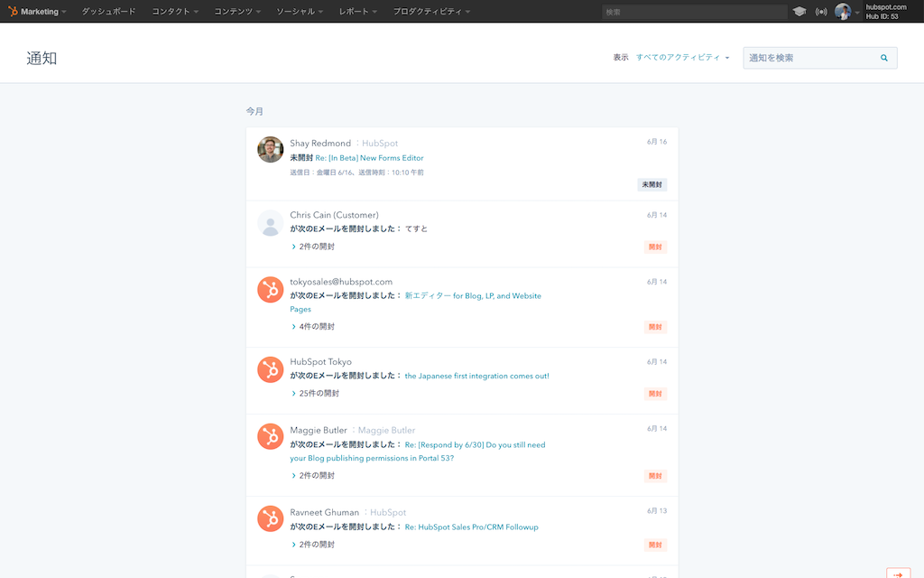The image size is (924, 578).
Task: Expand 2件の開封 under Maggie Butler
Action: (313, 475)
